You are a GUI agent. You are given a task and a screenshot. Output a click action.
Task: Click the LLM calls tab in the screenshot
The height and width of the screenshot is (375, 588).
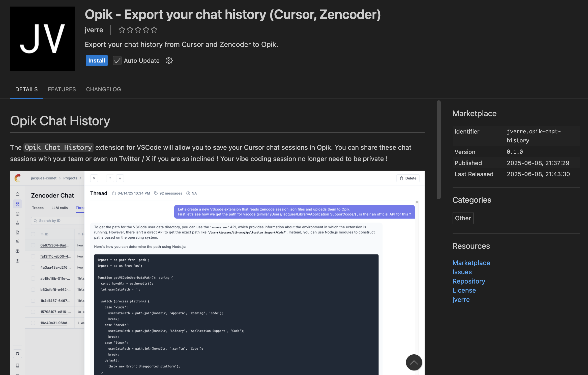pyautogui.click(x=60, y=208)
